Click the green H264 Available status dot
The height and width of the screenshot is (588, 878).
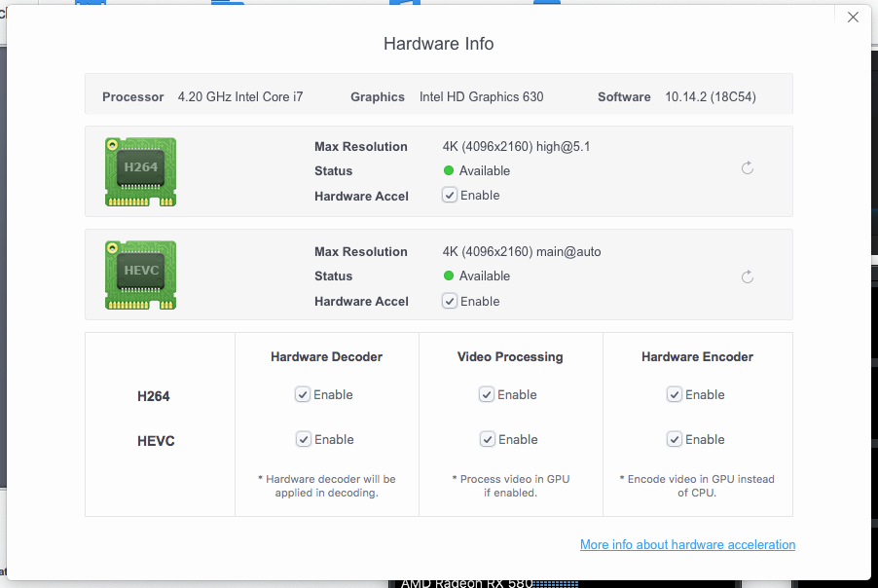[x=449, y=170]
